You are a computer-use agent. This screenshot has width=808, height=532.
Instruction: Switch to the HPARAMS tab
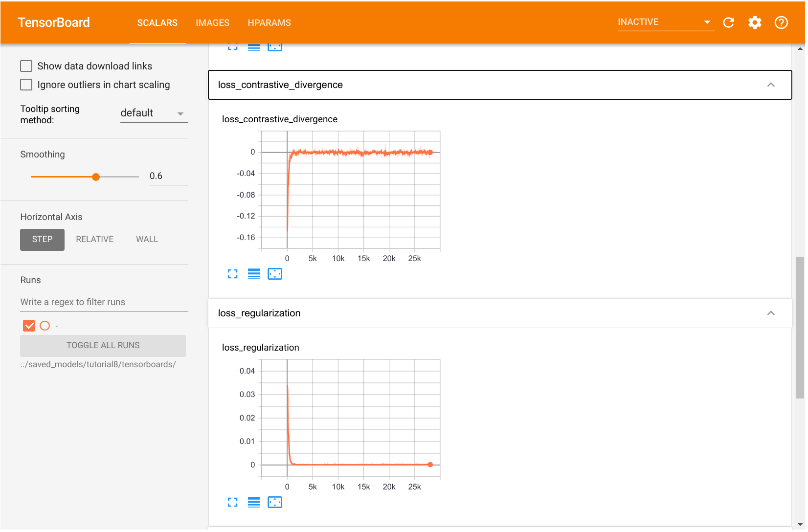(269, 23)
